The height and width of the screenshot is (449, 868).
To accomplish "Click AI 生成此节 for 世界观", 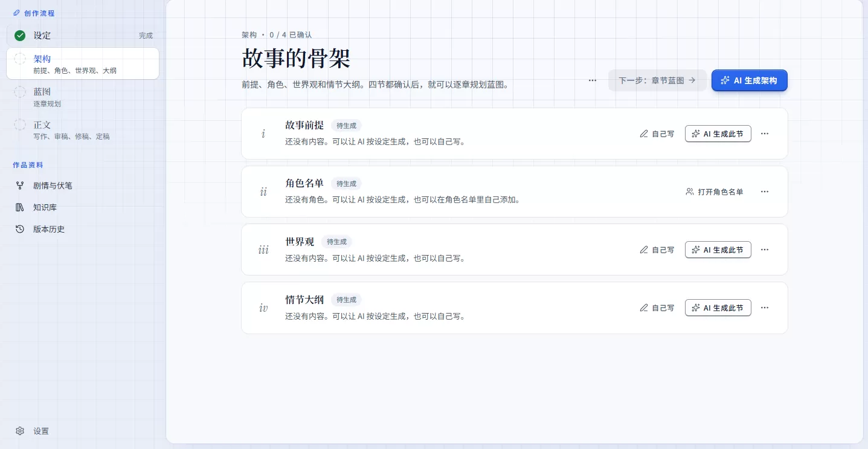I will pyautogui.click(x=718, y=250).
